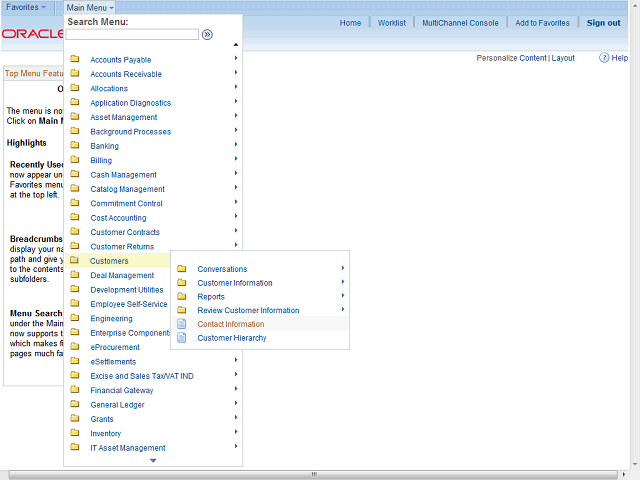Expand Customer Information submenu arrow

click(343, 282)
